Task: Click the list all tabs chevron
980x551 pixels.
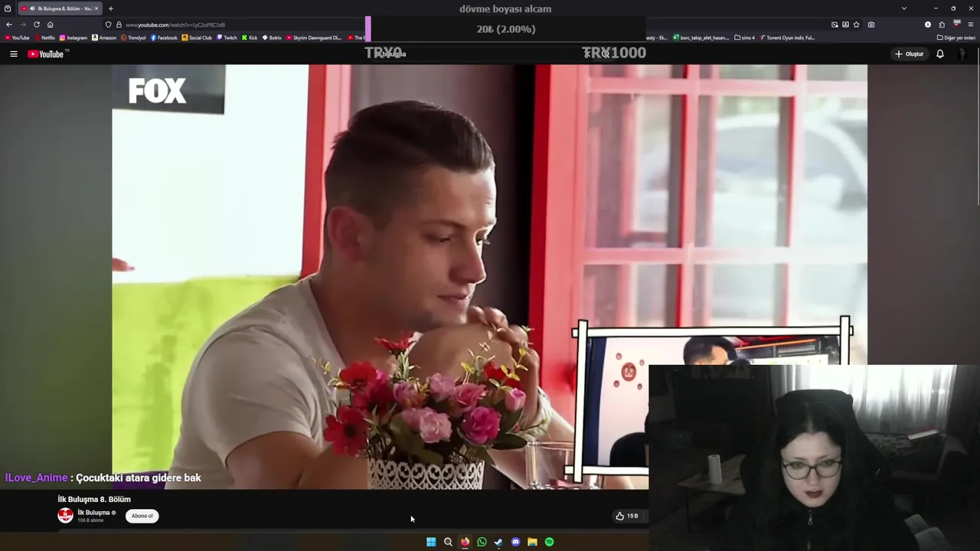Action: tap(904, 8)
